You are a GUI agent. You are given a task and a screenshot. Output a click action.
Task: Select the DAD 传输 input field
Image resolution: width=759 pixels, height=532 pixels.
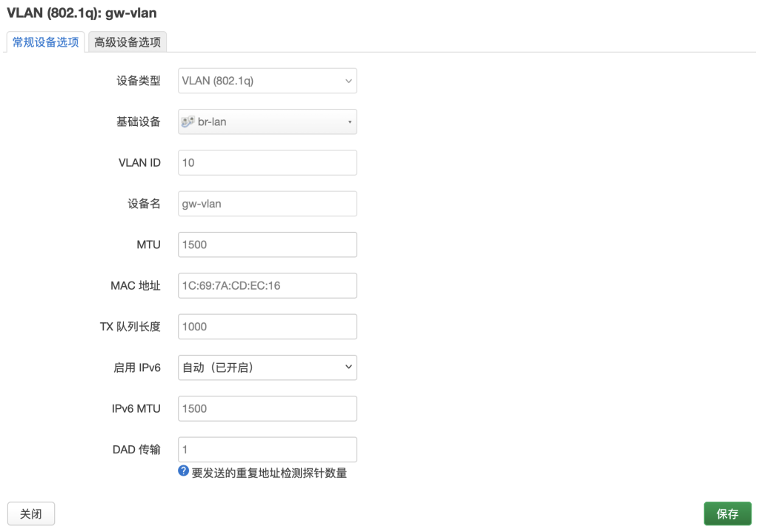pyautogui.click(x=267, y=449)
